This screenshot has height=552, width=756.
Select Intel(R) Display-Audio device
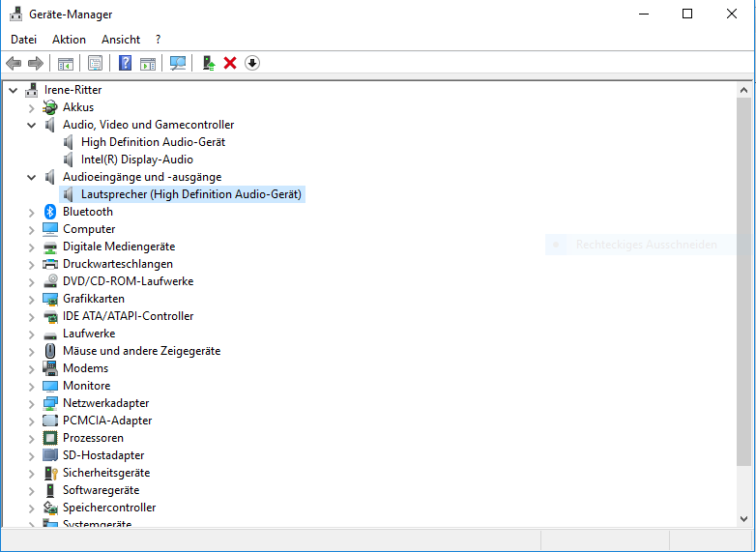tap(137, 160)
